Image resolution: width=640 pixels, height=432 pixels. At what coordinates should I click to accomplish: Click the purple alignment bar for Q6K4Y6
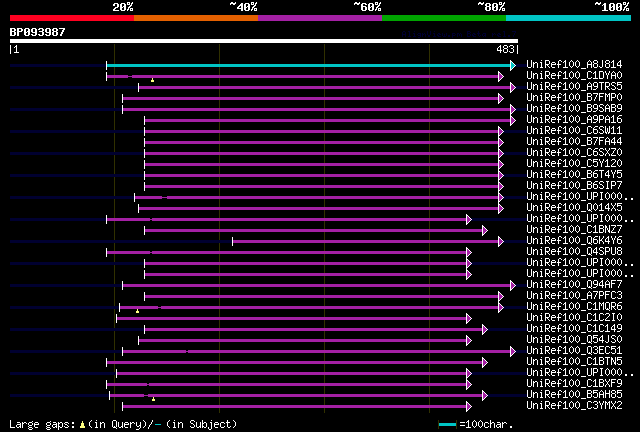tap(365, 241)
